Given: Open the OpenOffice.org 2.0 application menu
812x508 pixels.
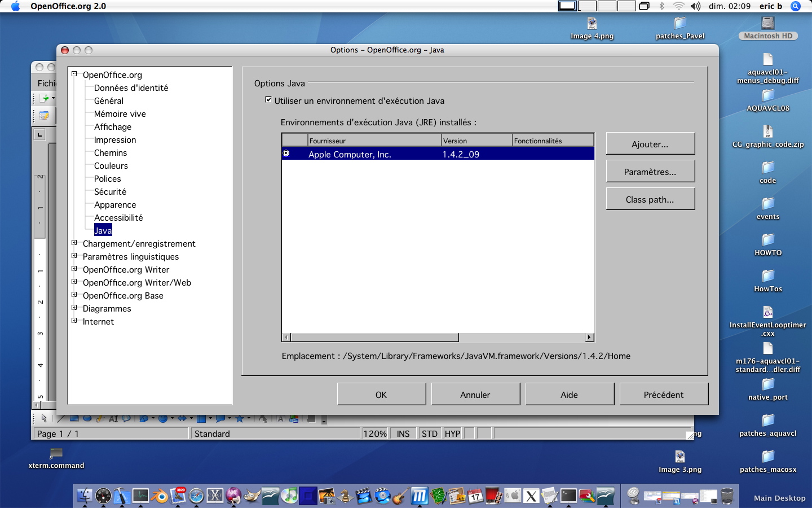Looking at the screenshot, I should [68, 6].
